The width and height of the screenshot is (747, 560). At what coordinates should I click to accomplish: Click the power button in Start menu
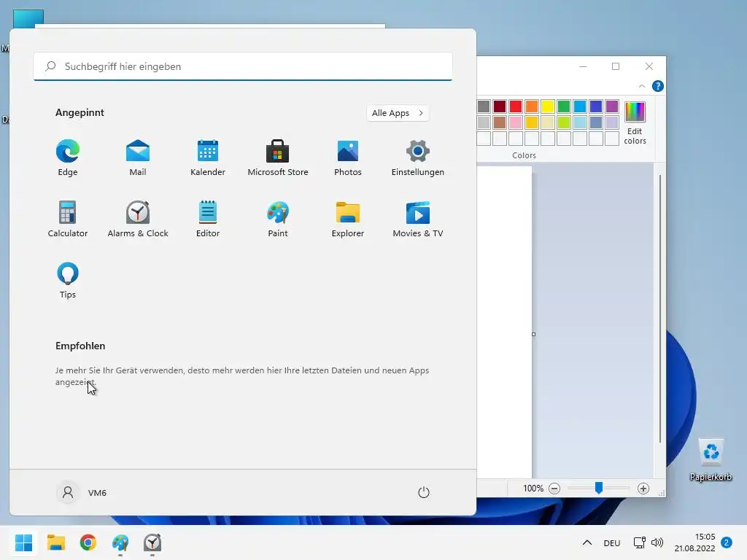tap(424, 492)
